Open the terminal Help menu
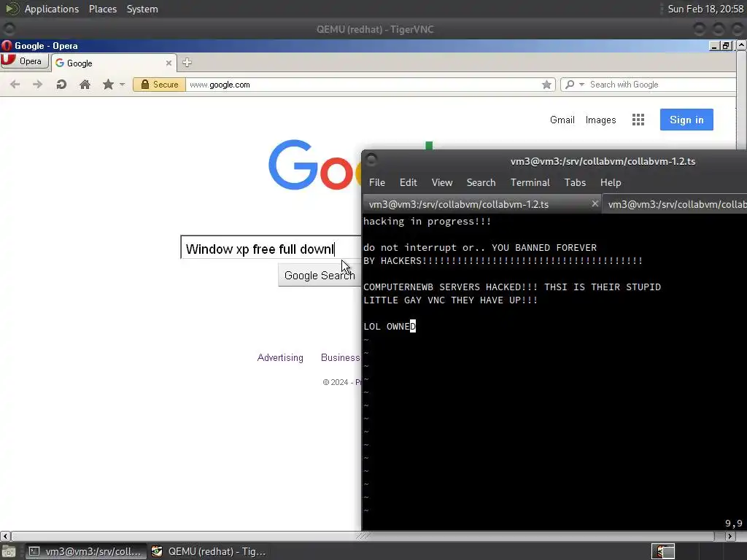Viewport: 747px width, 560px height. (x=611, y=182)
